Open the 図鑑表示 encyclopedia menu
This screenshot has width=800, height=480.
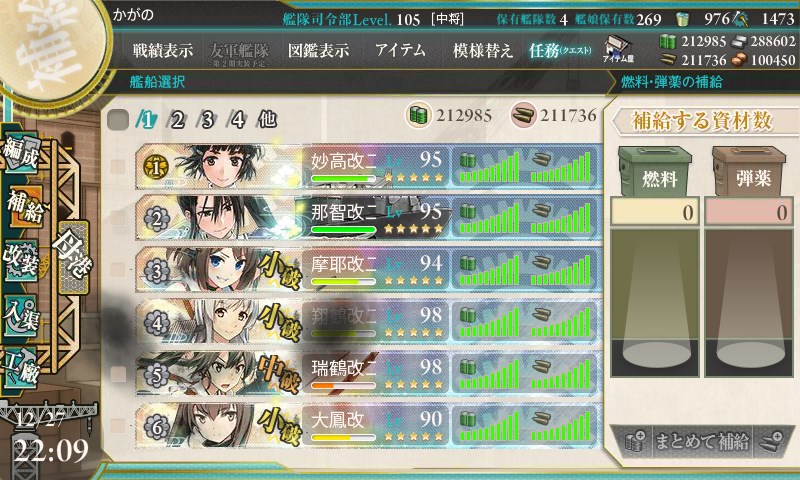click(x=318, y=50)
